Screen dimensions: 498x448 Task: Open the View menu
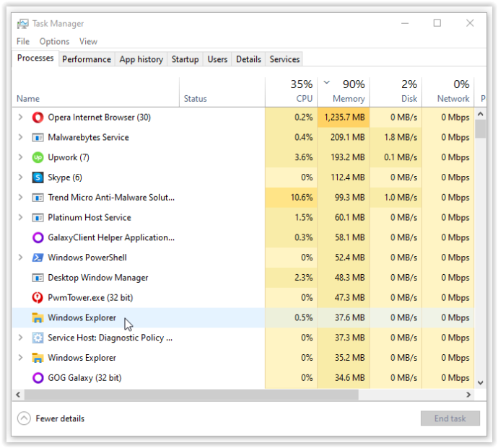pyautogui.click(x=88, y=42)
